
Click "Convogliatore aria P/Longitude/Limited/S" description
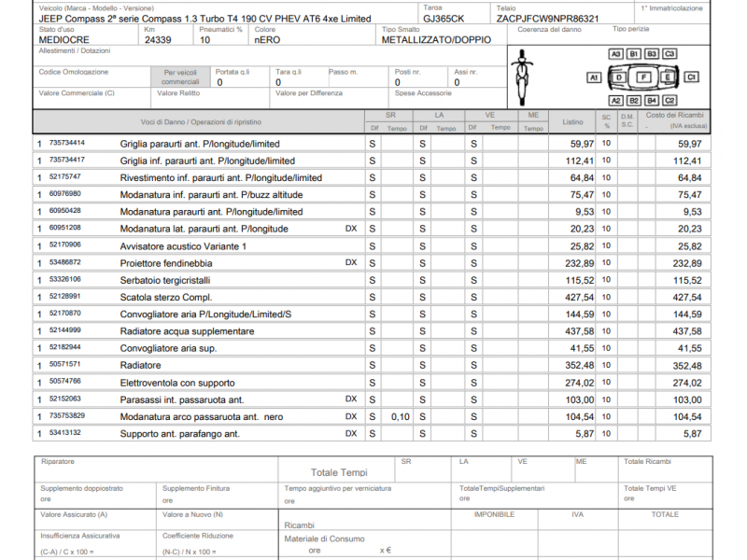click(205, 315)
